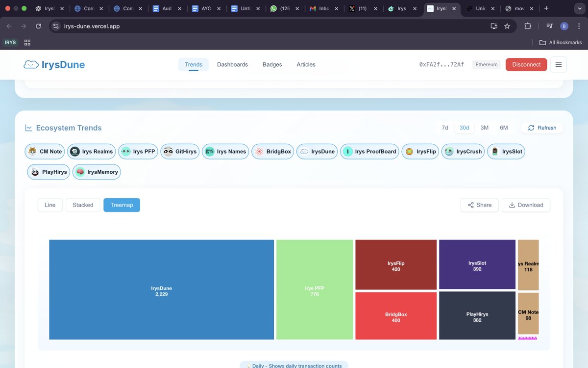Open the All Bookmarks folder
The width and height of the screenshot is (588, 368).
pyautogui.click(x=561, y=42)
